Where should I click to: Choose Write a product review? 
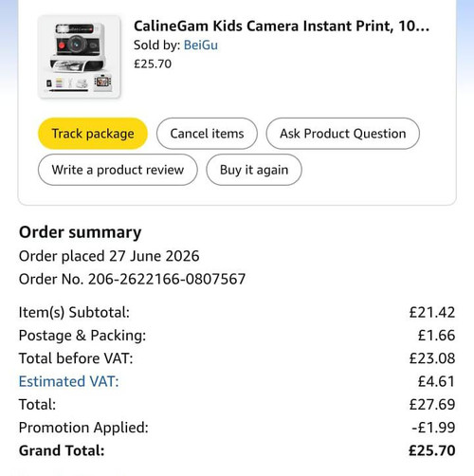click(118, 170)
